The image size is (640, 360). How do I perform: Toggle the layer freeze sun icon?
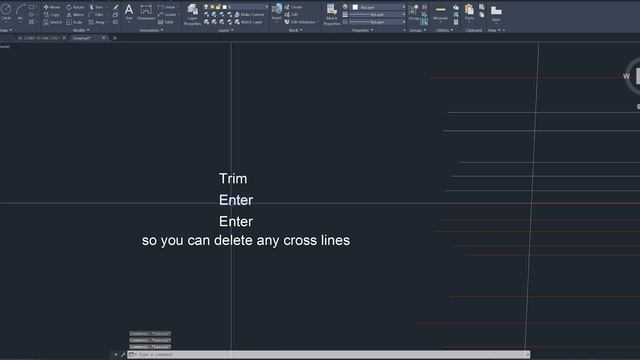coord(212,7)
